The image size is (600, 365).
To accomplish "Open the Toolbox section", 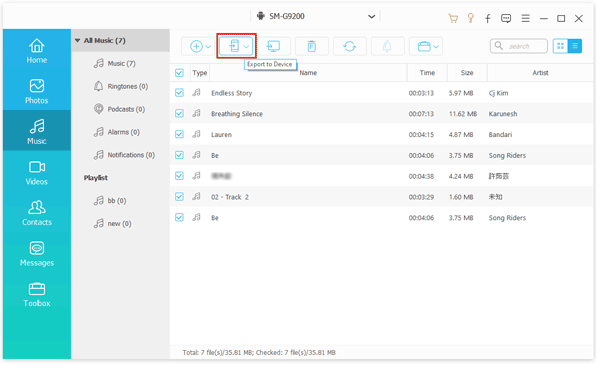I will [x=37, y=294].
